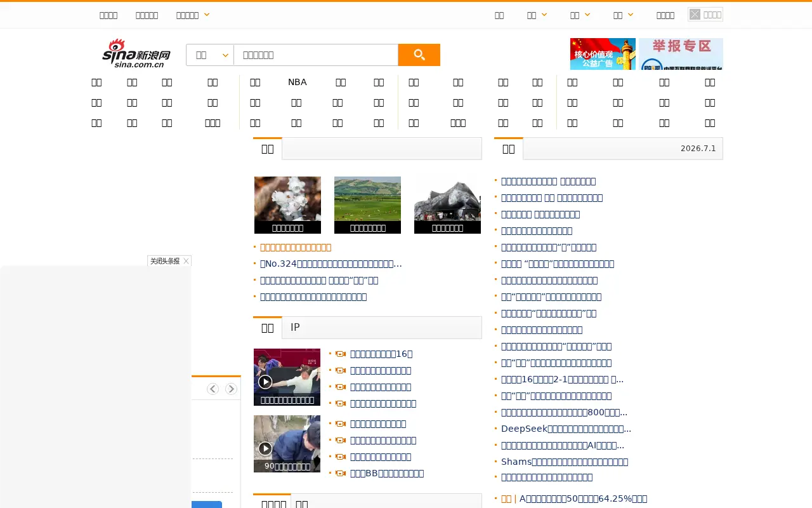
Task: Play the first video thumbnail with the reaching man
Action: pos(287,377)
